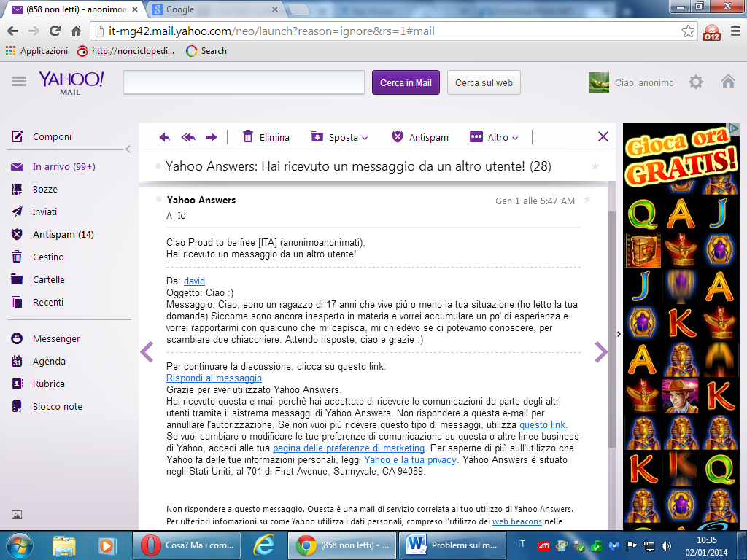This screenshot has height=560, width=747.
Task: Delete the email with Elimina trash icon
Action: pos(266,137)
